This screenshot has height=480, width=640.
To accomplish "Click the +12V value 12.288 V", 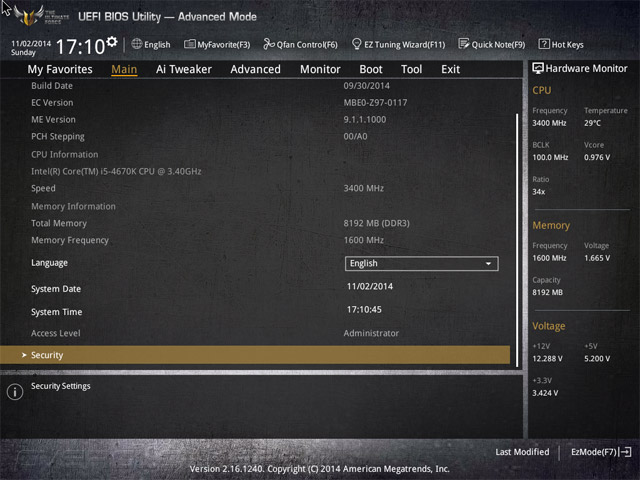I will (547, 359).
